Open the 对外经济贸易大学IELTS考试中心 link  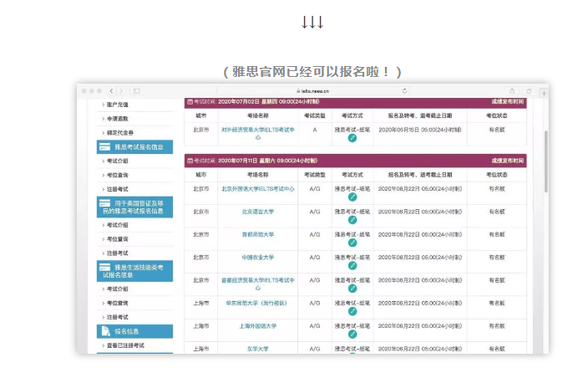pyautogui.click(x=258, y=133)
